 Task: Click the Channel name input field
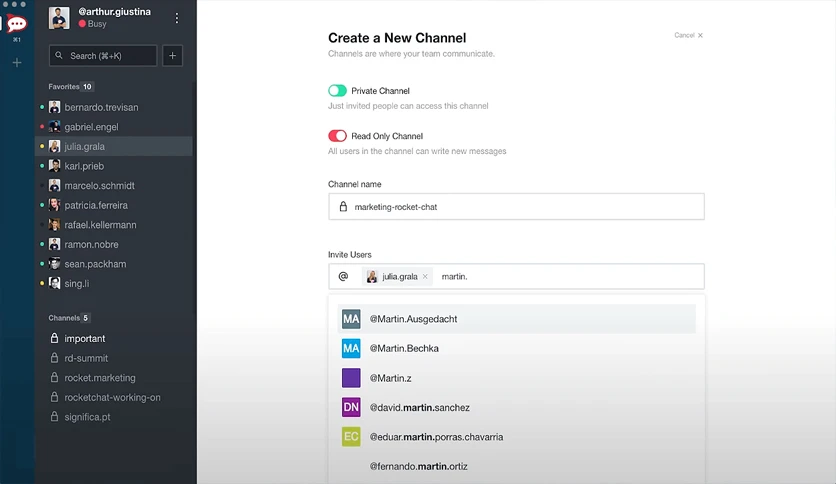(x=516, y=207)
